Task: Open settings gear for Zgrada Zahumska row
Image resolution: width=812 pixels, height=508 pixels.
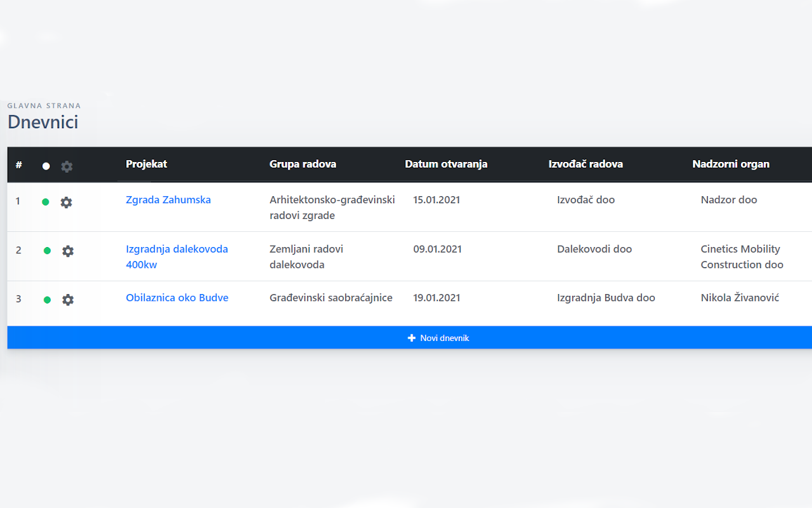Action: pos(66,203)
